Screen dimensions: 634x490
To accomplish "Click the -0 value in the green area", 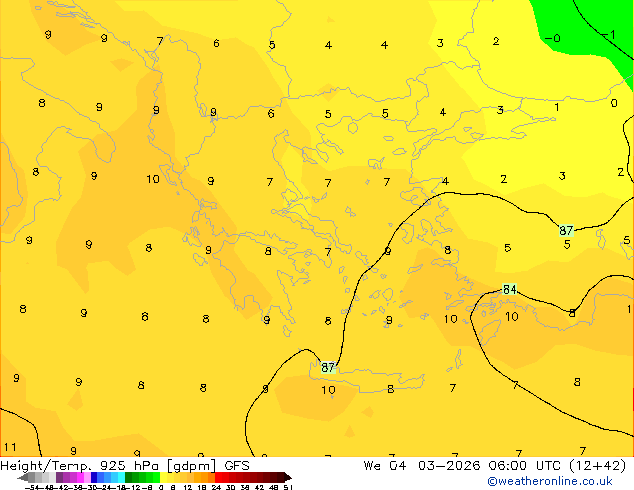I will pyautogui.click(x=553, y=38).
